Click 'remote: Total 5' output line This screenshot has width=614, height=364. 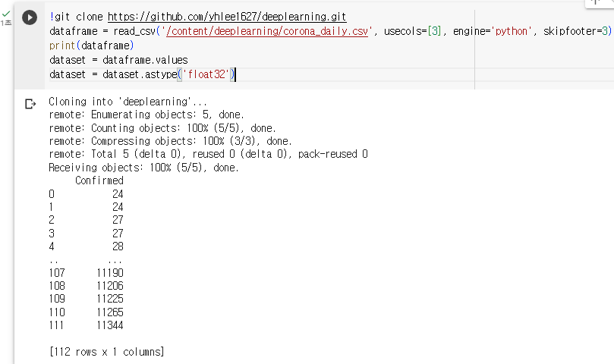(x=208, y=154)
